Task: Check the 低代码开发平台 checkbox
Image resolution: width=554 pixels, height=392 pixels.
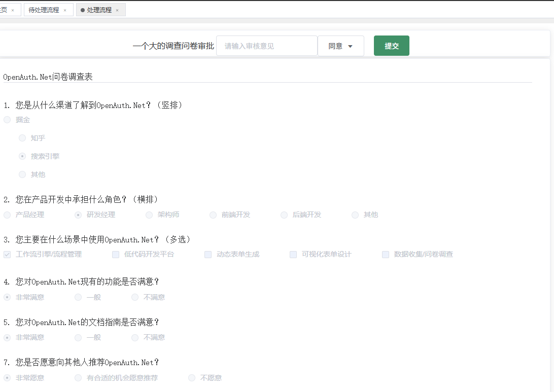Action: [116, 254]
